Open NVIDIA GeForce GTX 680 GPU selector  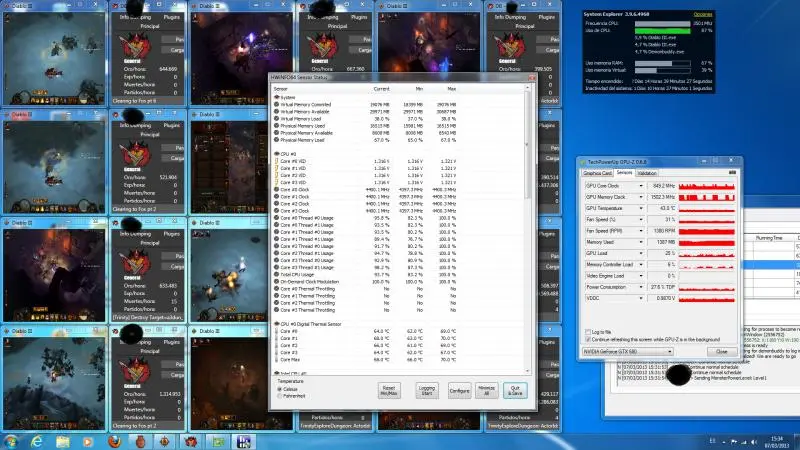coord(628,352)
